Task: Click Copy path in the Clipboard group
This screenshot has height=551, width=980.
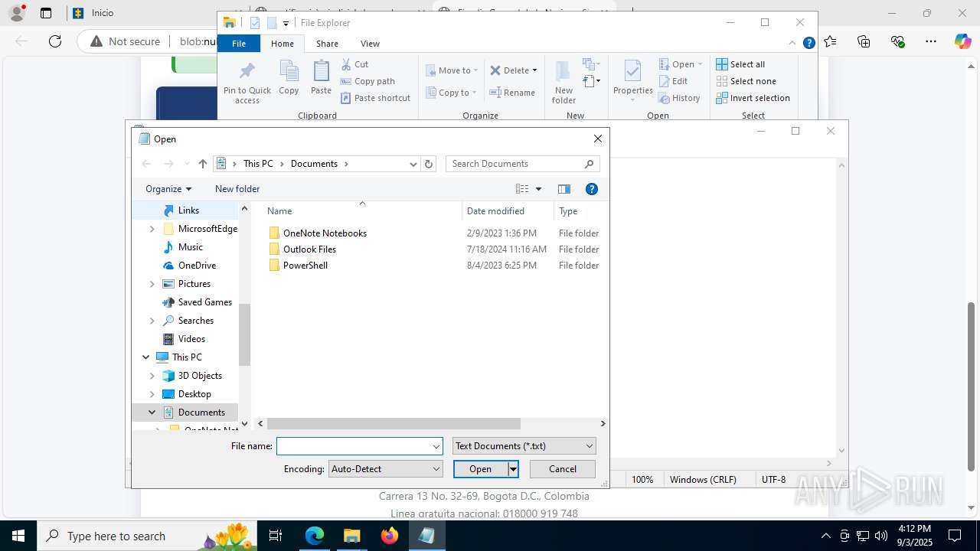Action: [x=367, y=81]
